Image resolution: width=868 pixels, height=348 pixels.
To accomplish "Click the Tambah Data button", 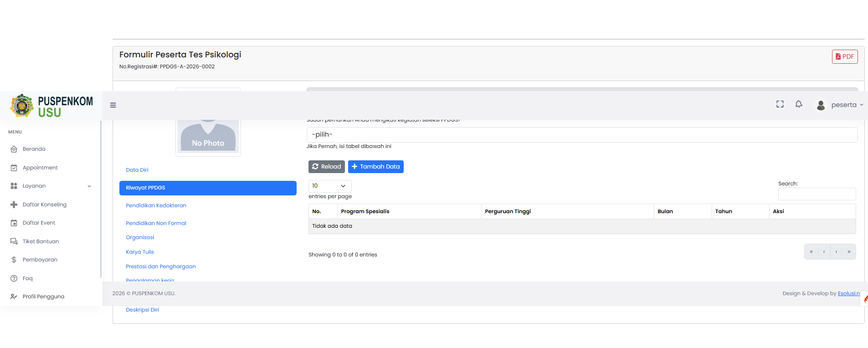I will coord(376,167).
